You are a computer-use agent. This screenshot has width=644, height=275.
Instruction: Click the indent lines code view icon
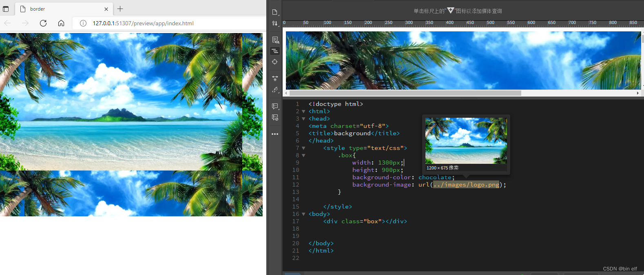[275, 51]
